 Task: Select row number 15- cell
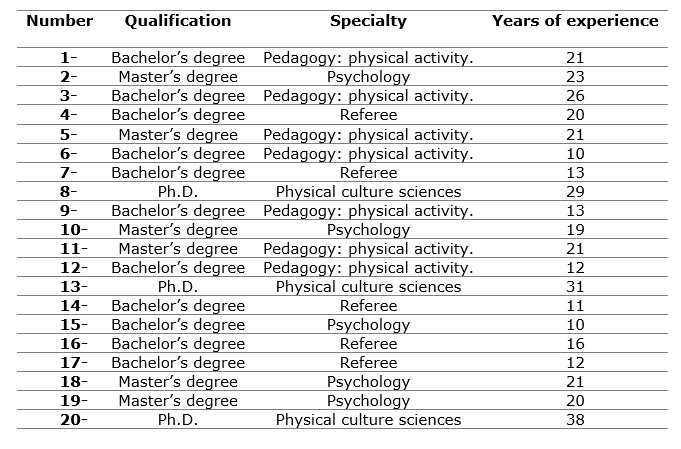click(74, 324)
